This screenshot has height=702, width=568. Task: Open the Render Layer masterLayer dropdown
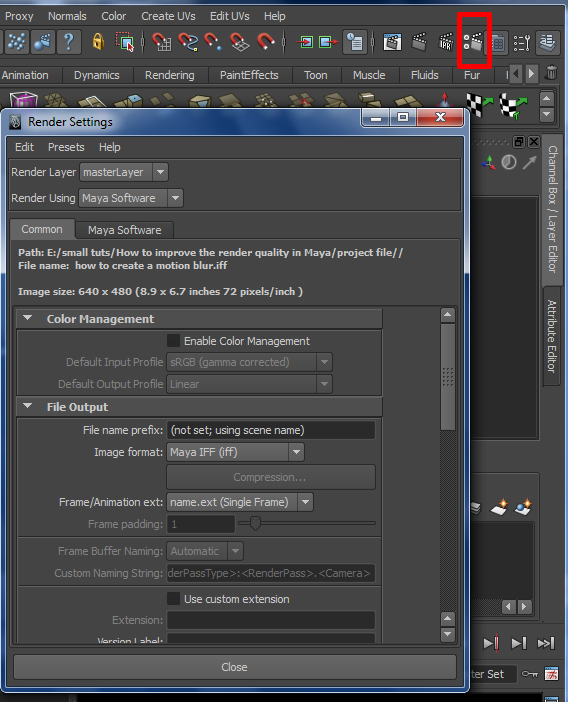click(124, 172)
